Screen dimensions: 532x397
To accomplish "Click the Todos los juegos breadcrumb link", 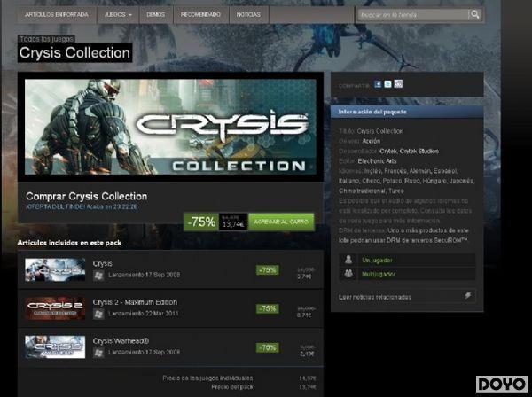I will click(46, 39).
